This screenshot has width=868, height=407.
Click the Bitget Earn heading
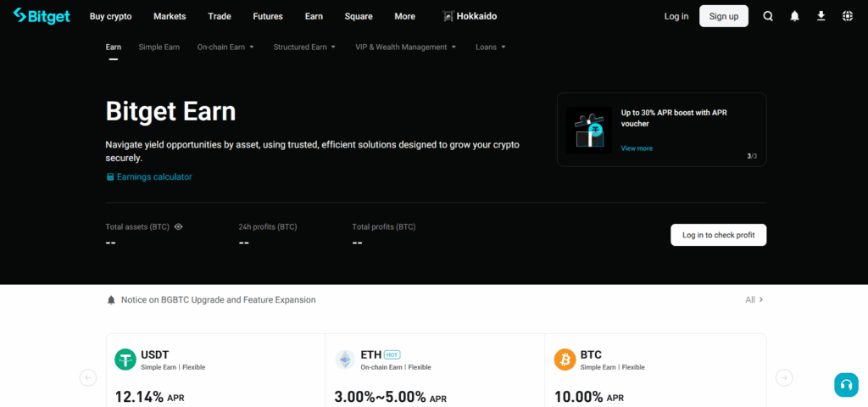click(170, 111)
